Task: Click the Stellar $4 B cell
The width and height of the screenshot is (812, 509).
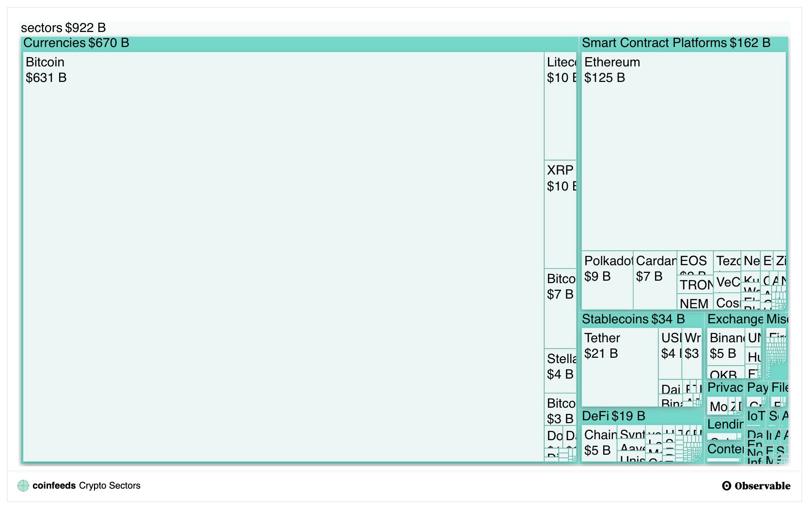Action: (561, 371)
